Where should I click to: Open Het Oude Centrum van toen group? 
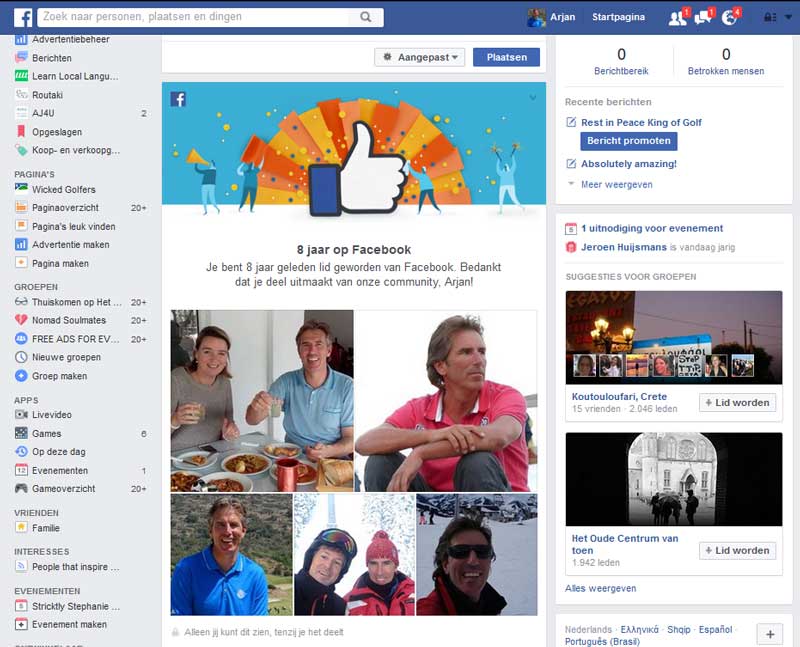pos(625,544)
